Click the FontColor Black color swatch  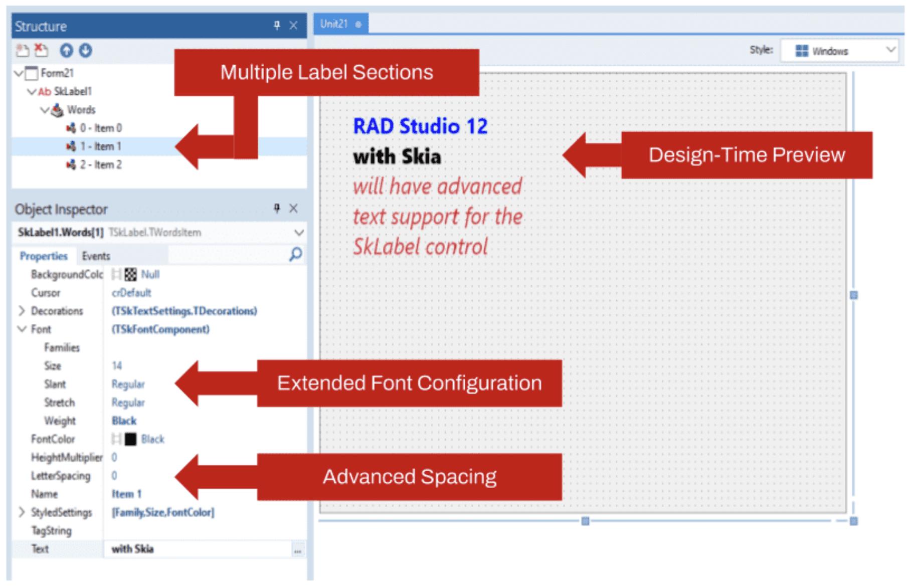click(x=130, y=440)
